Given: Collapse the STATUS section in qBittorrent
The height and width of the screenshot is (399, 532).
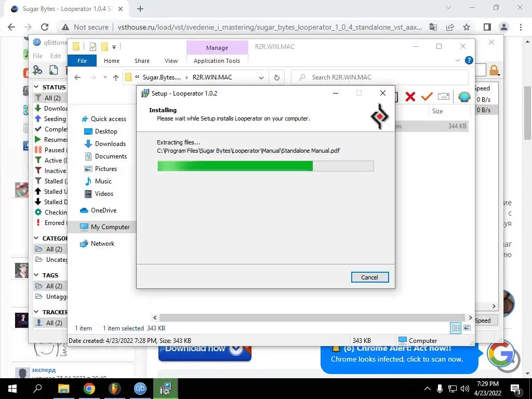Looking at the screenshot, I should click(x=36, y=87).
